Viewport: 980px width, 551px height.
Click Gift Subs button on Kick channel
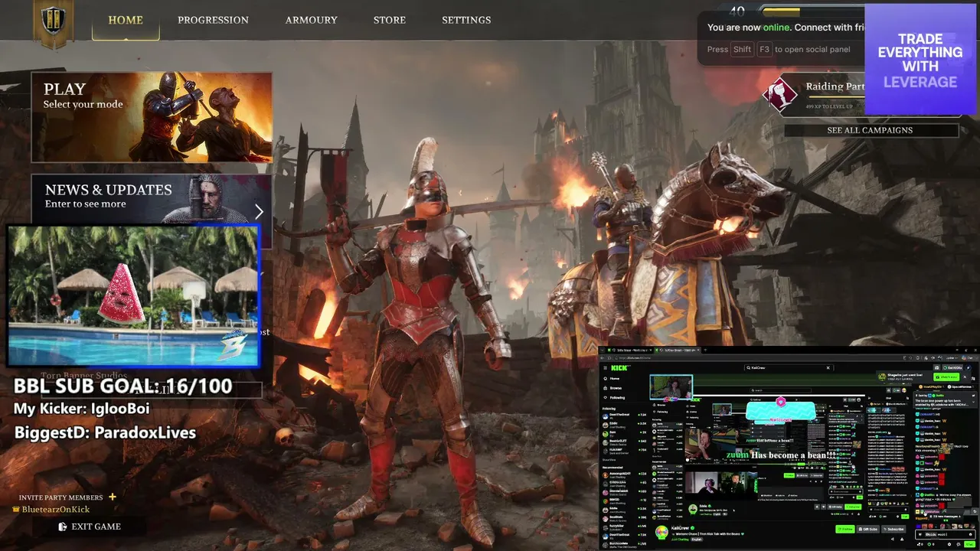(869, 529)
